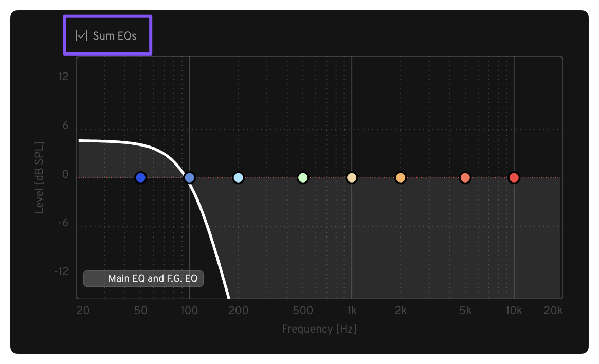Choose the salmon 5k EQ band node
This screenshot has height=364, width=599.
tap(465, 178)
